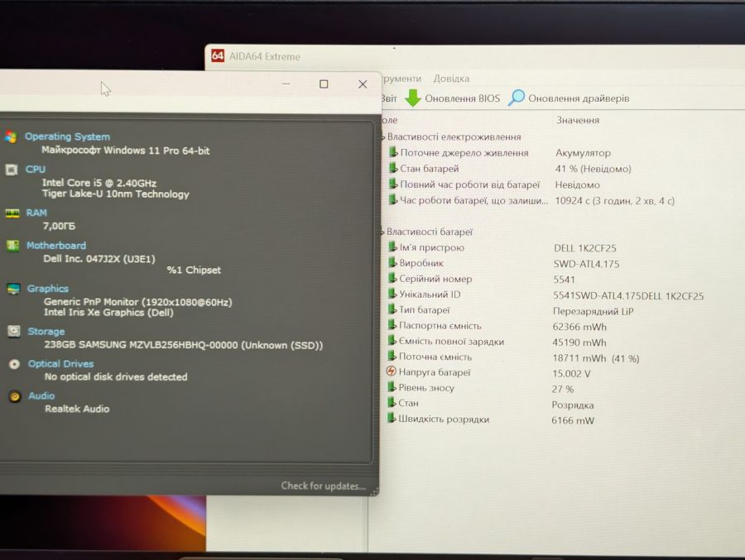
Task: Click the Стан row battery icon
Action: coord(392,402)
